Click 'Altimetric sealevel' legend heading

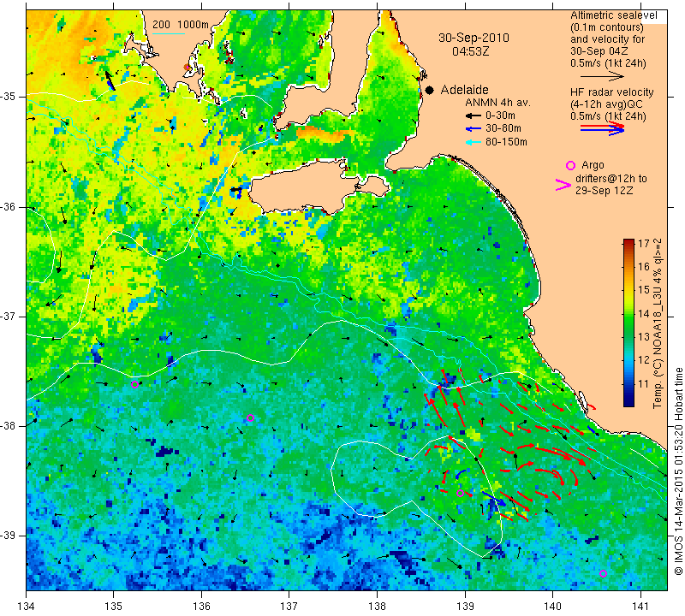(613, 15)
